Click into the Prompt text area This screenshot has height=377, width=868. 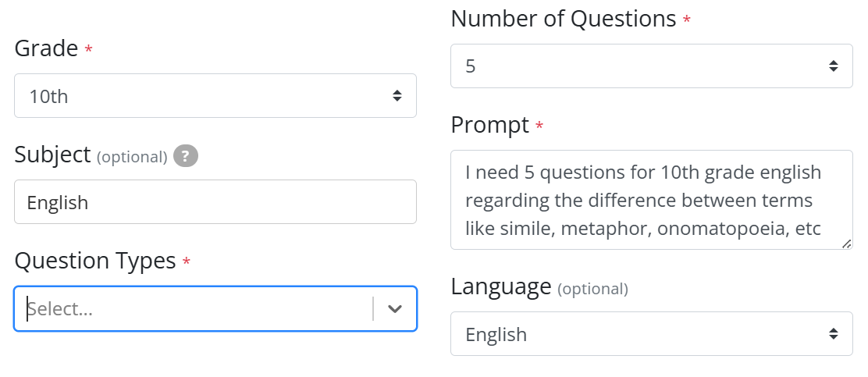coord(652,200)
